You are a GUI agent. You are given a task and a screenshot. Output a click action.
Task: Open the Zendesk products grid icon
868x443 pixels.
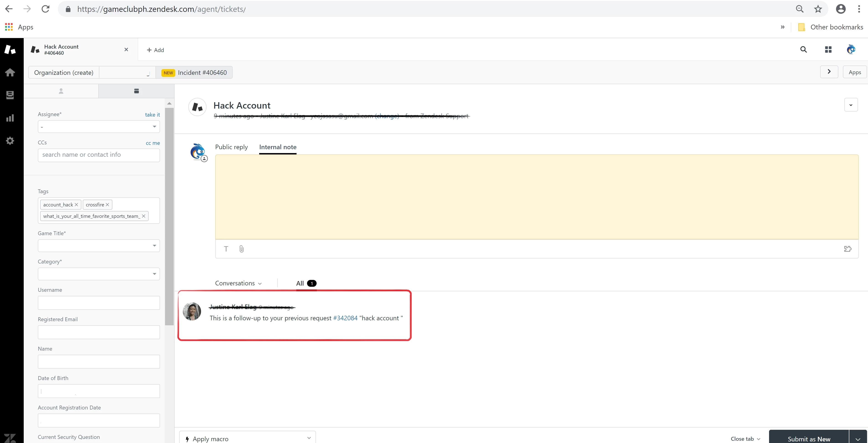click(x=828, y=50)
